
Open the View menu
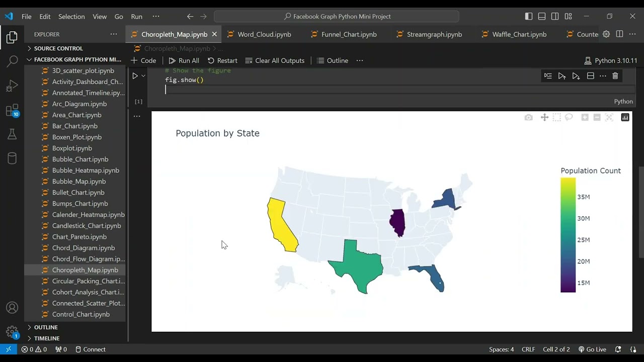100,16
